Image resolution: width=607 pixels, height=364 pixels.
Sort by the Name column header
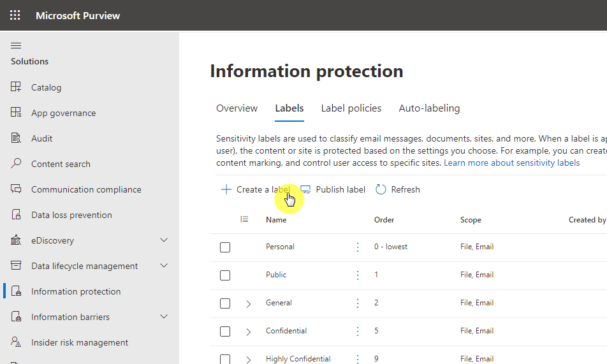tap(276, 219)
